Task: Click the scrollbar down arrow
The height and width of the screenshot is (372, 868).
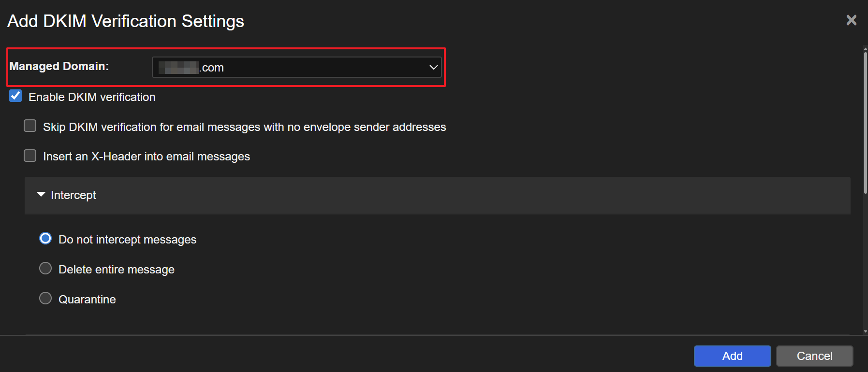Action: tap(865, 331)
